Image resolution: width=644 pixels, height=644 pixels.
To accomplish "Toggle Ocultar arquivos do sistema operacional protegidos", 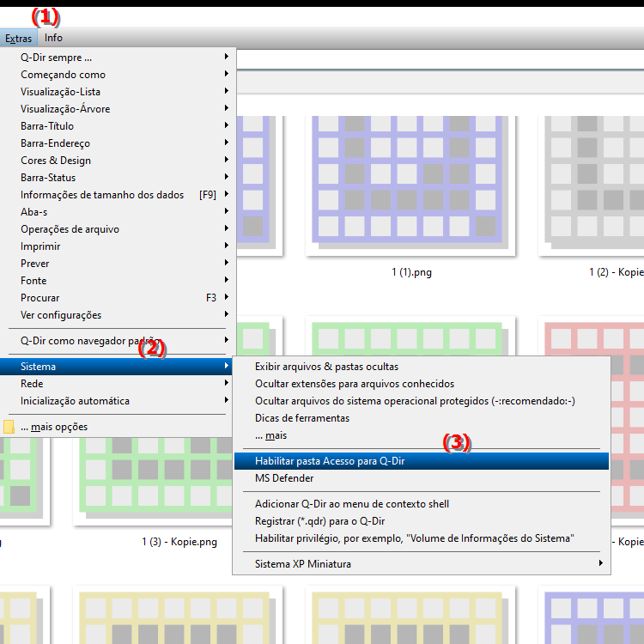I will (422, 401).
